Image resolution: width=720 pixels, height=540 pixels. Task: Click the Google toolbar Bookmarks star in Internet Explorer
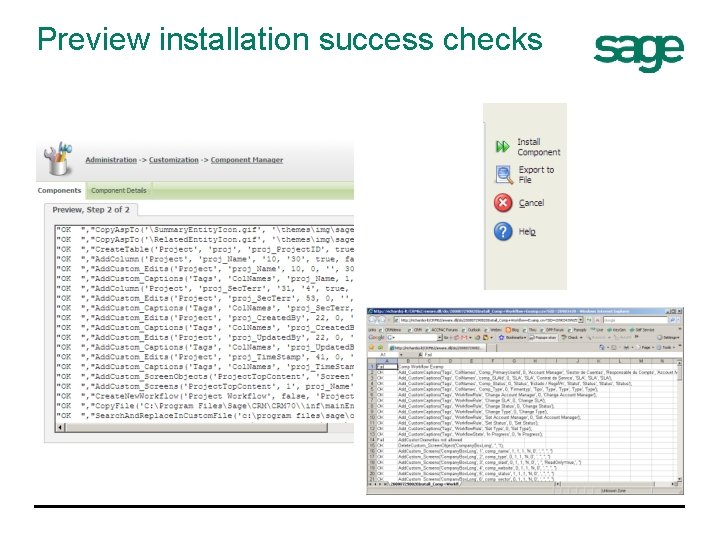(501, 338)
